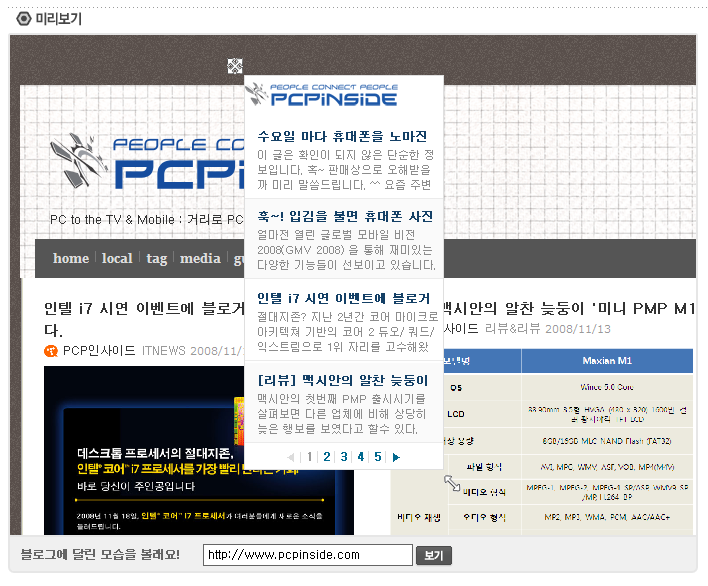Open widget page 5
The image size is (708, 586).
pos(378,457)
